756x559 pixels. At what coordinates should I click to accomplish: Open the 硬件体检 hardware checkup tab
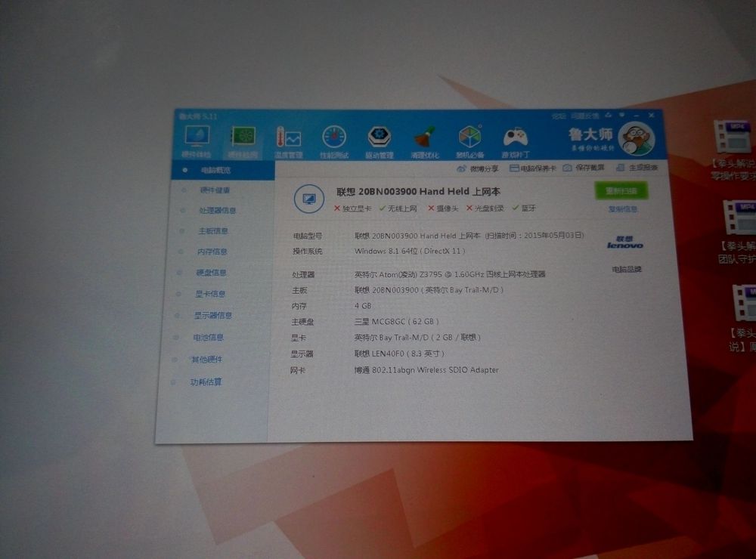[x=197, y=141]
